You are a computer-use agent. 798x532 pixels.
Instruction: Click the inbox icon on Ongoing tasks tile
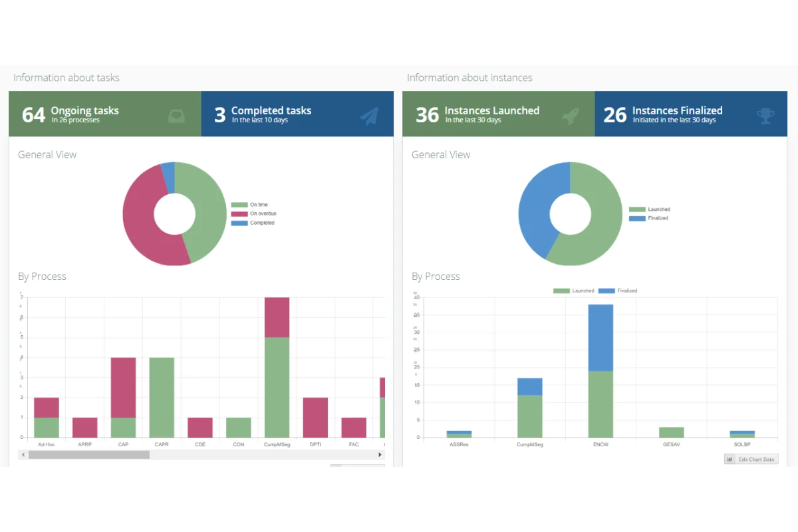click(177, 116)
